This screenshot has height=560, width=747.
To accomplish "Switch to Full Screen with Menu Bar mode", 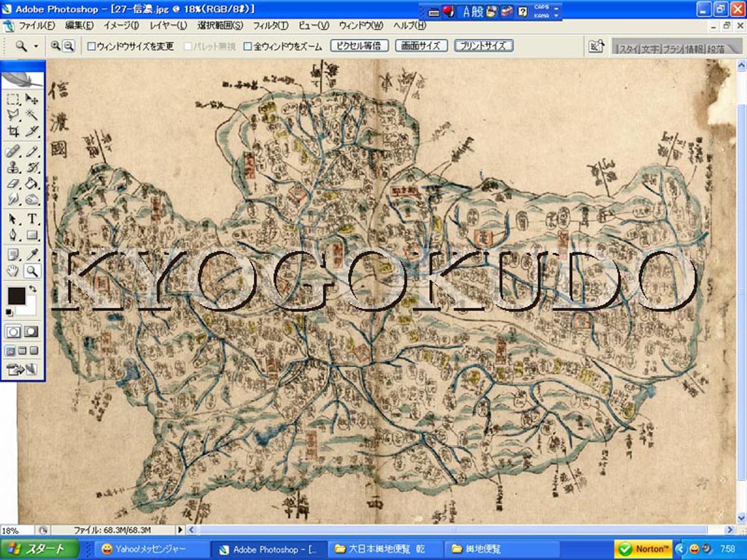I will click(x=22, y=351).
